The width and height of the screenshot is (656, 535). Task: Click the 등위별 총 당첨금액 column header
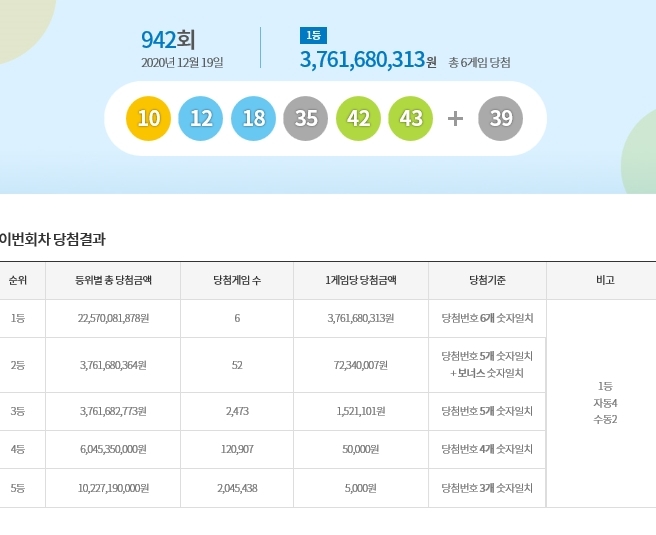click(113, 280)
